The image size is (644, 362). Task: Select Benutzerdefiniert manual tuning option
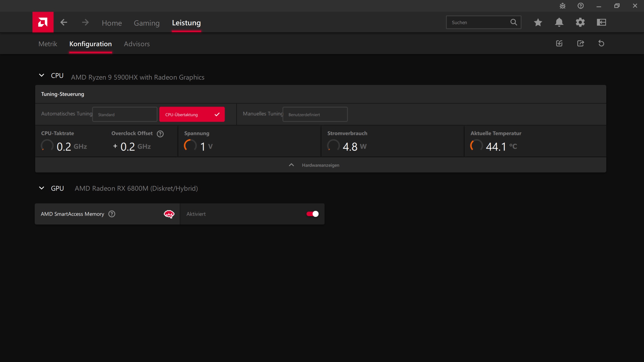315,114
